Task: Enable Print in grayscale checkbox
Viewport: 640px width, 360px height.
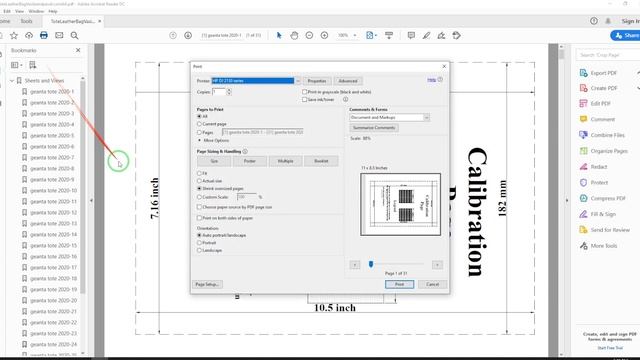Action: pyautogui.click(x=304, y=92)
